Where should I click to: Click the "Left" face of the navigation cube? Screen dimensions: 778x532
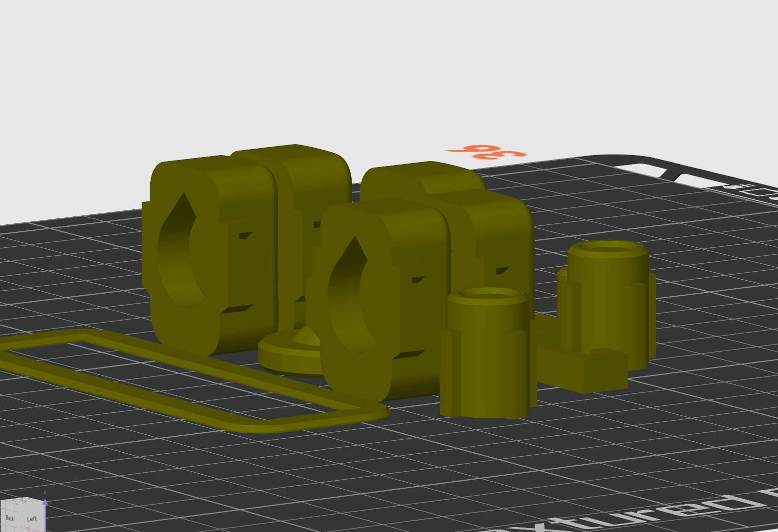tap(32, 519)
